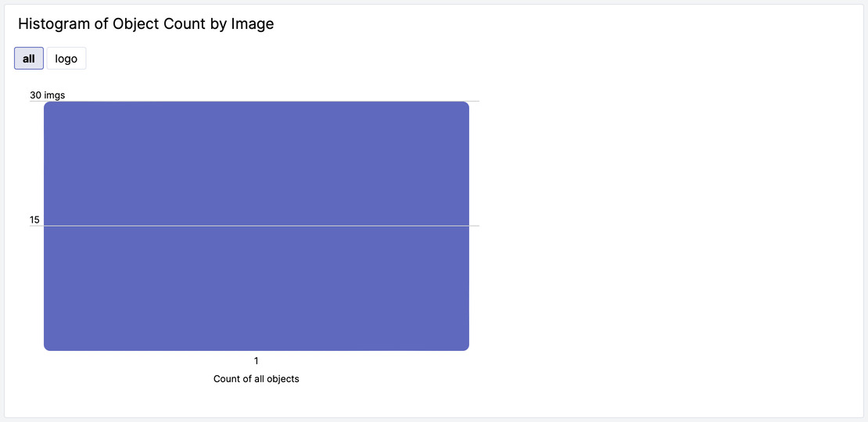
Task: Click the bar's lower half below the 15 line
Action: (256, 289)
